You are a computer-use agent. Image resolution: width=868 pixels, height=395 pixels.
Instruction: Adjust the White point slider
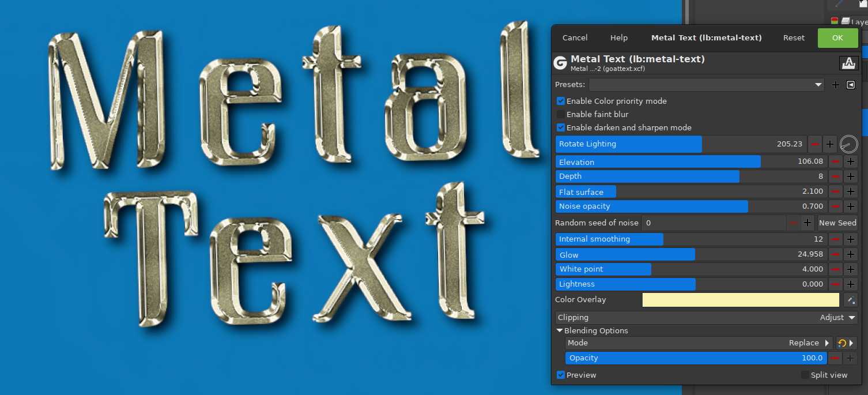pyautogui.click(x=692, y=269)
